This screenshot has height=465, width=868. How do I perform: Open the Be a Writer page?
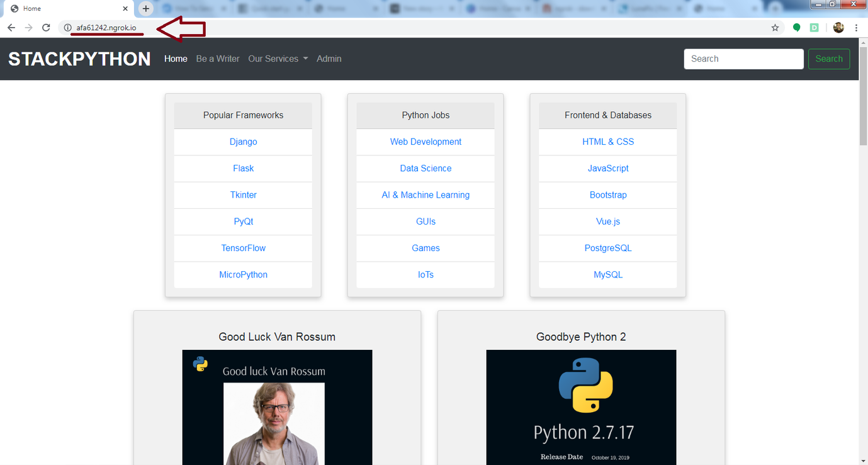tap(218, 59)
